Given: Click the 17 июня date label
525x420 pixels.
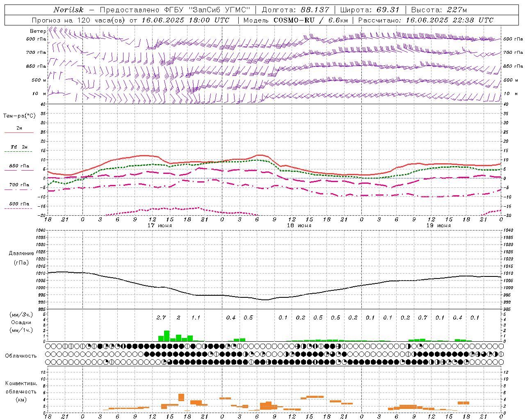Looking at the screenshot, I should [x=160, y=226].
